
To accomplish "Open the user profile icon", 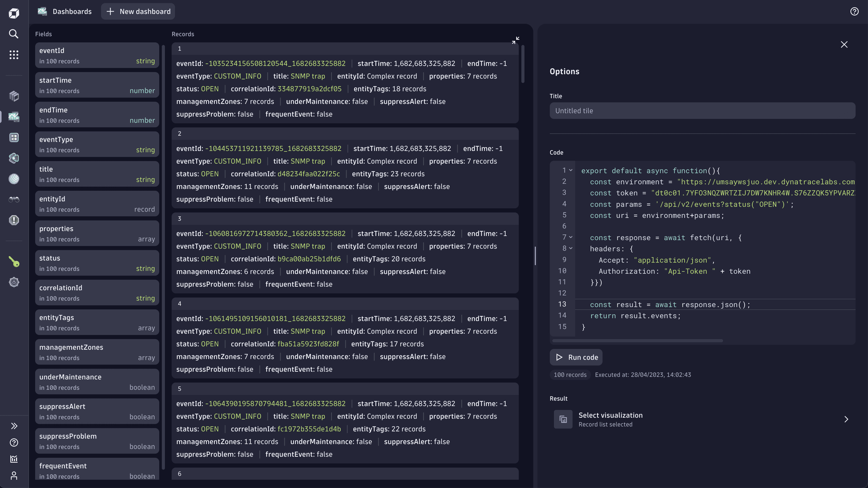I will [14, 476].
